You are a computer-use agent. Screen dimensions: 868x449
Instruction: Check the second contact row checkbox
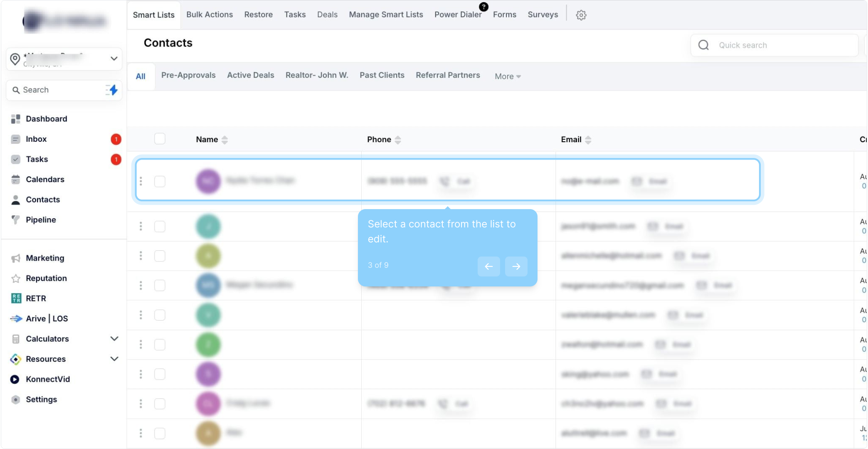tap(160, 226)
